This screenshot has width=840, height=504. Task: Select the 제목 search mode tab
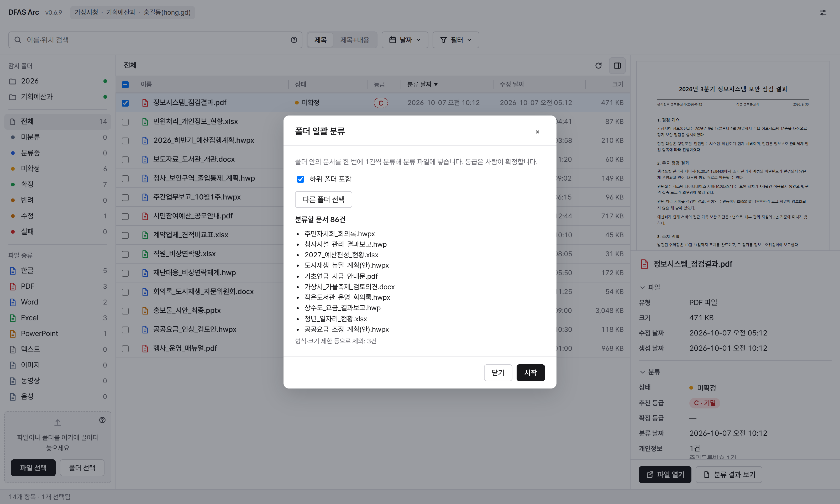tap(320, 40)
